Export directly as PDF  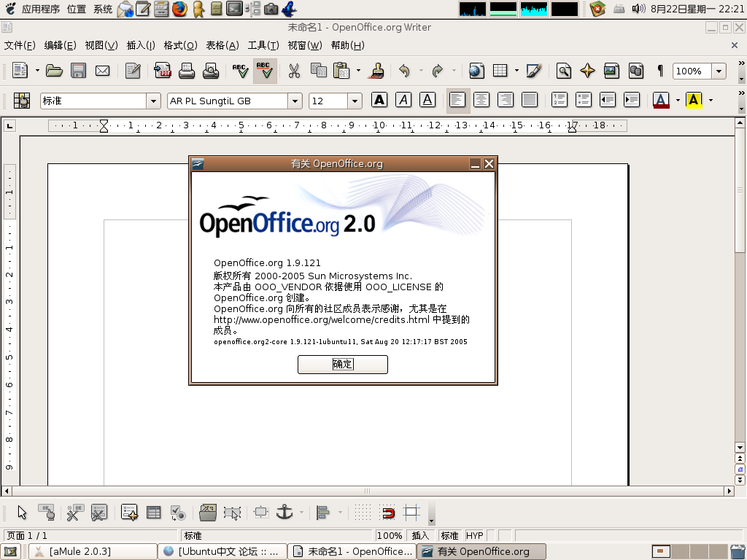(163, 71)
